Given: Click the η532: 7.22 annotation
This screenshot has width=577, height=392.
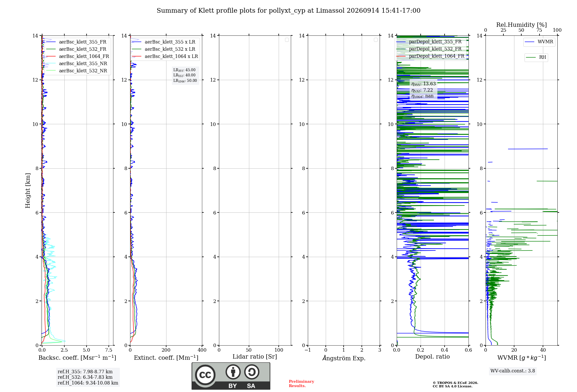Looking at the screenshot, I should click(x=422, y=90).
